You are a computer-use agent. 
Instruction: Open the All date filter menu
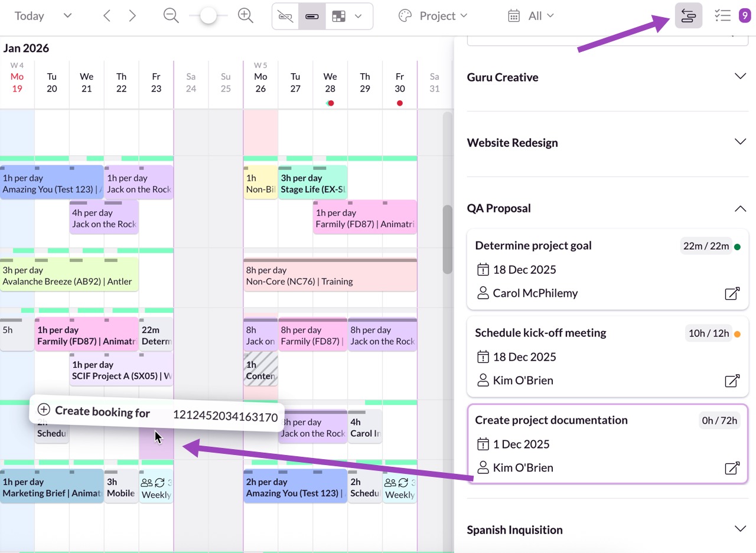[530, 16]
